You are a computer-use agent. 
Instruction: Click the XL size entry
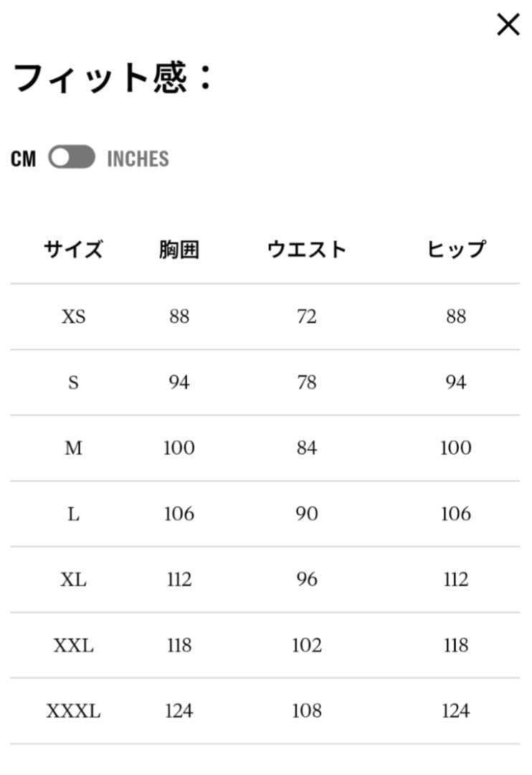[74, 579]
